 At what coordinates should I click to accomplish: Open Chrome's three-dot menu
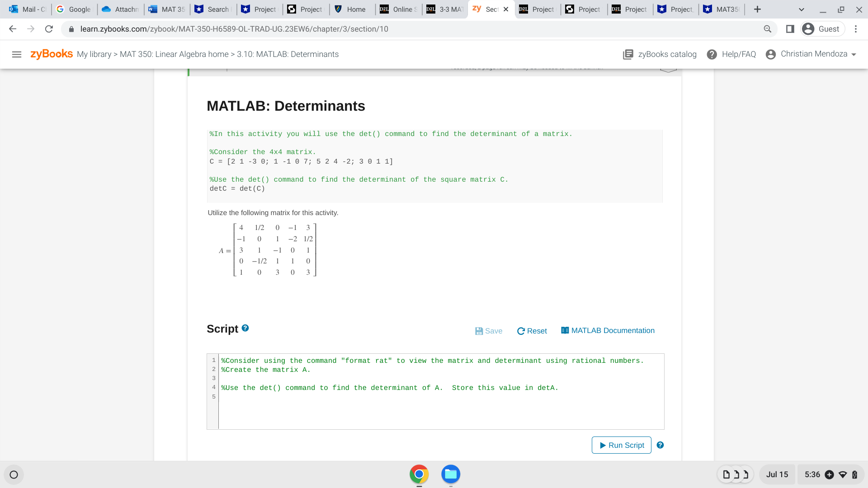click(856, 29)
